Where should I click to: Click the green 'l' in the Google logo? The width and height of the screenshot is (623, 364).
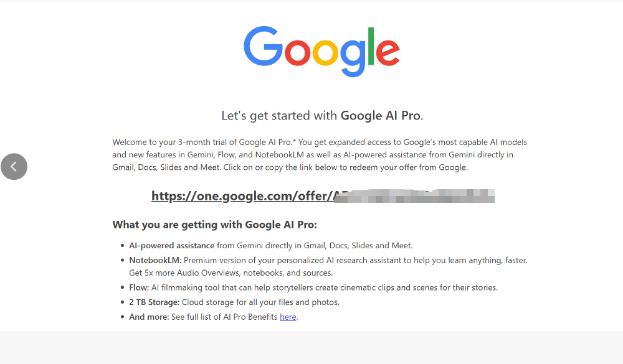click(x=371, y=46)
